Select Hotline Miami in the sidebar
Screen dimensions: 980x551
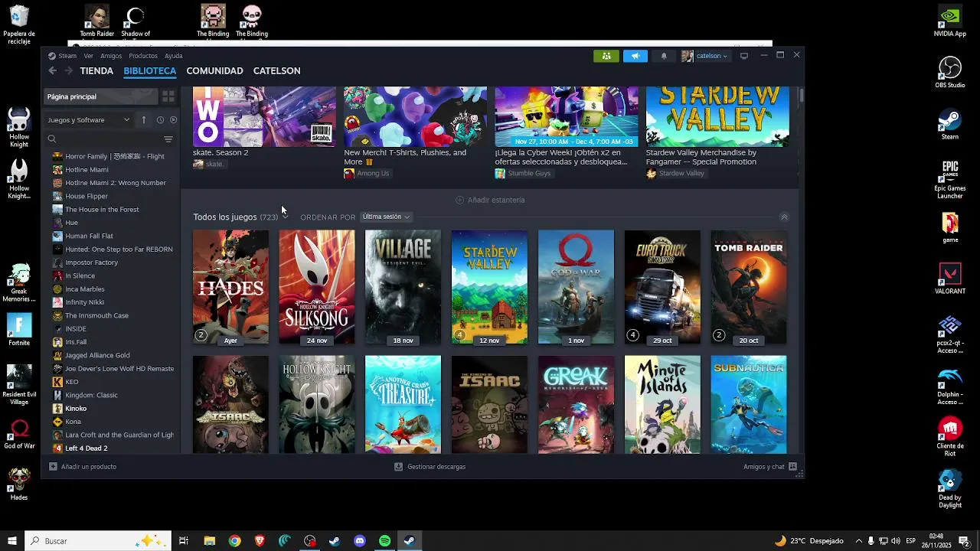point(87,169)
